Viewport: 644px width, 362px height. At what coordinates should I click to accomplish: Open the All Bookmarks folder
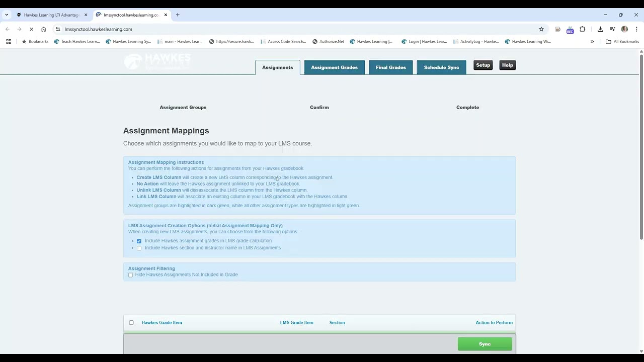pos(622,42)
